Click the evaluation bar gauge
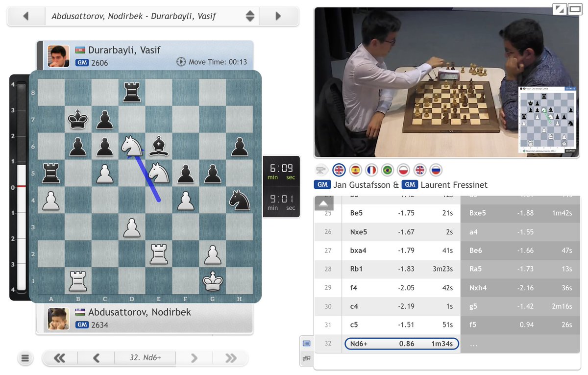 click(x=21, y=187)
